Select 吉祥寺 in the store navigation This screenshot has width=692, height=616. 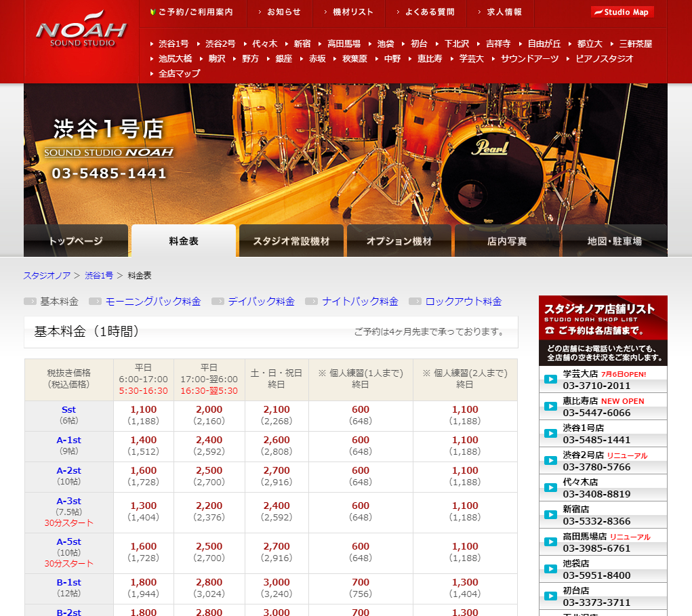[498, 43]
